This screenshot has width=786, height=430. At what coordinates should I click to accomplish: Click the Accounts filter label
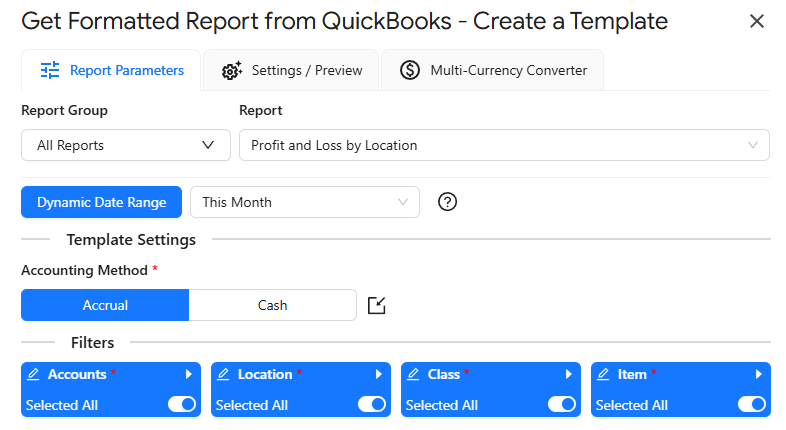coord(77,374)
